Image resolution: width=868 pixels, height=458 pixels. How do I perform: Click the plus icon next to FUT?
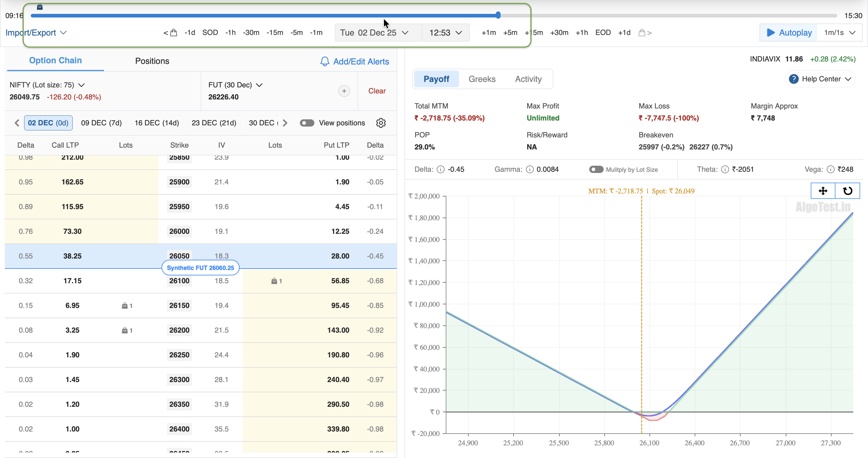click(x=344, y=91)
